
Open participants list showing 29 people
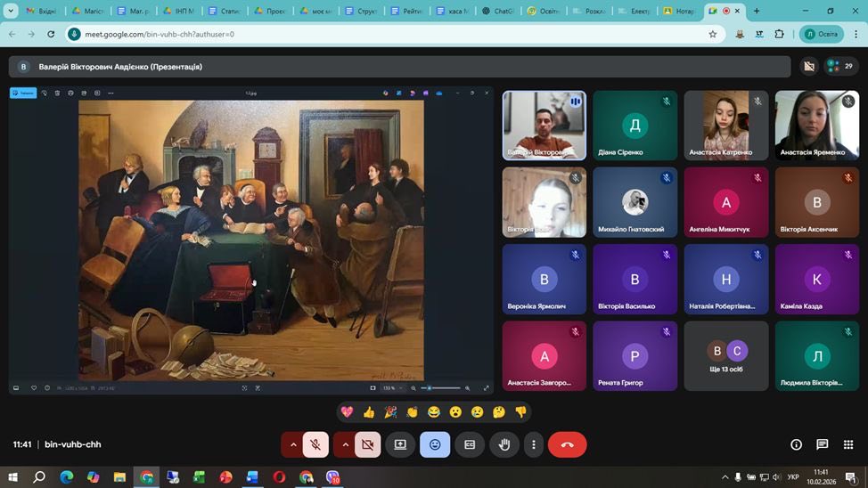coord(841,67)
